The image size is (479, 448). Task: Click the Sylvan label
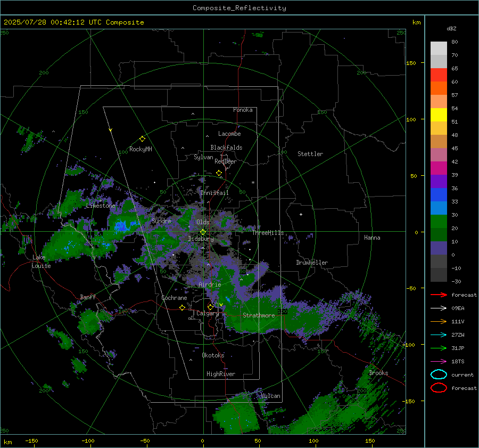203,157
